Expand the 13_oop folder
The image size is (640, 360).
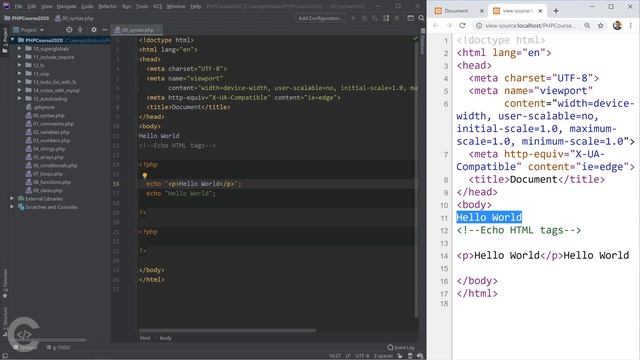(19, 73)
